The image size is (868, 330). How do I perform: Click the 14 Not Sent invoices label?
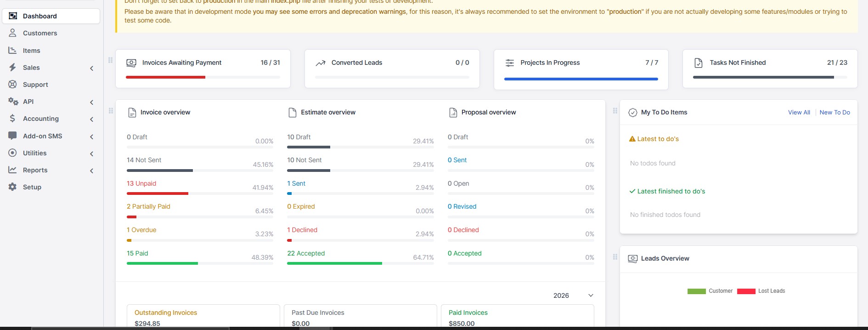tap(144, 160)
